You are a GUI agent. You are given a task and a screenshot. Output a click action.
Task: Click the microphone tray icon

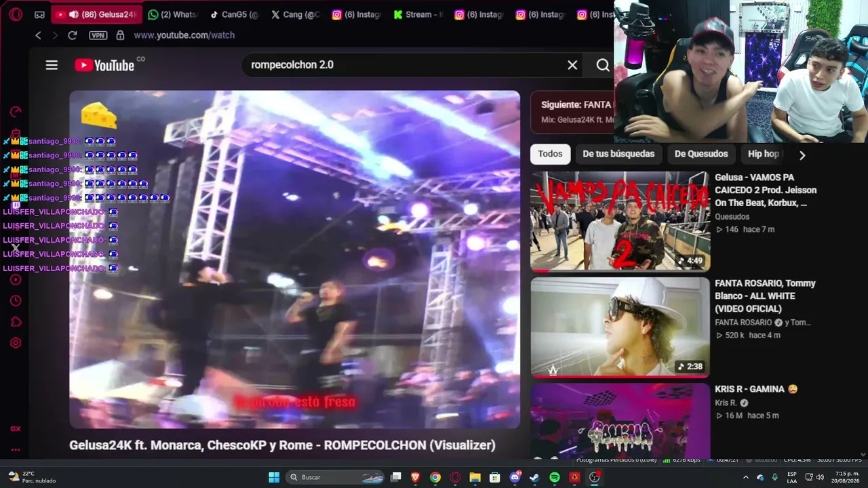(x=774, y=477)
